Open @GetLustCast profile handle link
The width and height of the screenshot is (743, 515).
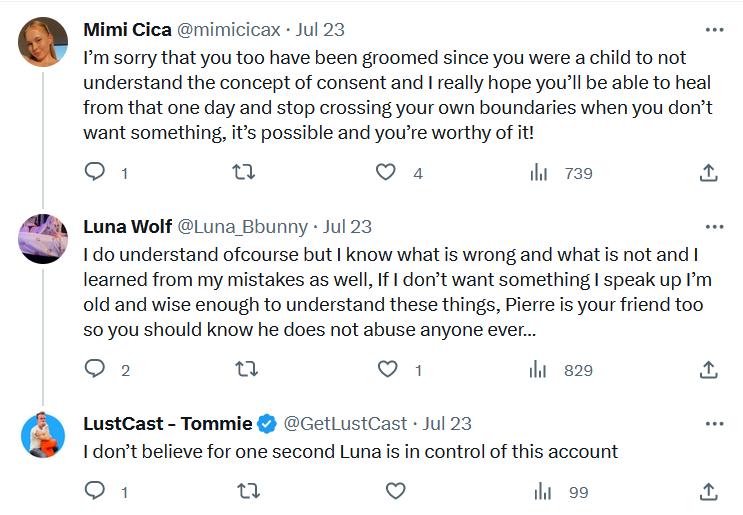(346, 424)
